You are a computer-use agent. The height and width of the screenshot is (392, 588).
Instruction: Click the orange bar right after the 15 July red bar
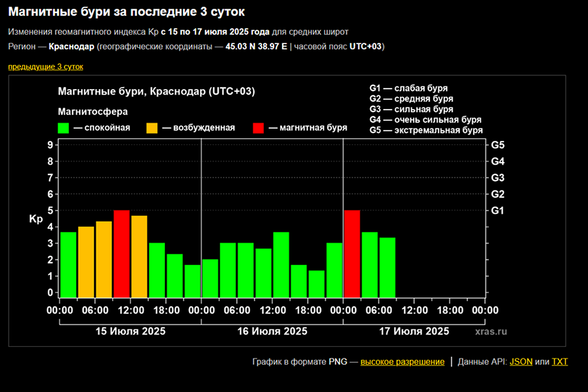coord(139,256)
